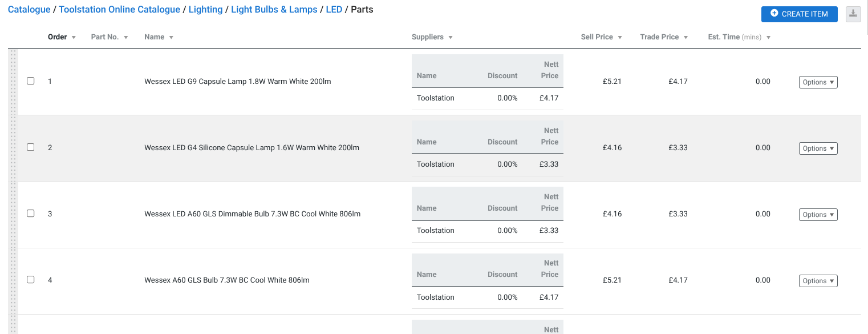Navigate to Light Bulbs & Lamps breadcrumb

pyautogui.click(x=274, y=10)
